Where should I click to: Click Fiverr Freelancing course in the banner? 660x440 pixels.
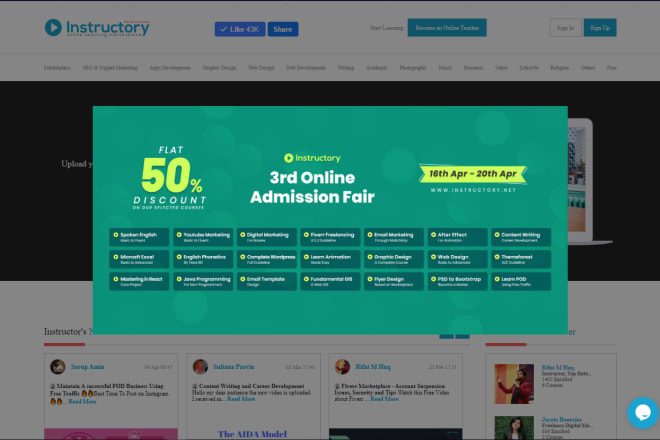[x=330, y=237]
